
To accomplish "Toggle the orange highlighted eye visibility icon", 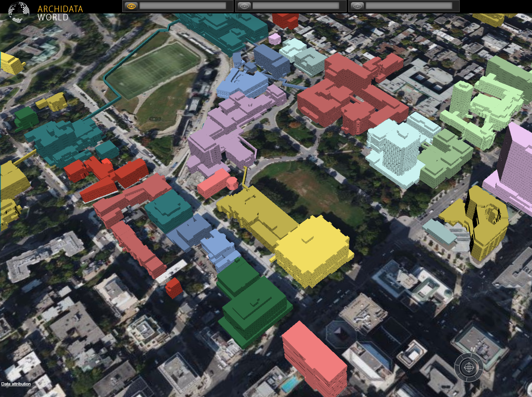I will 131,6.
